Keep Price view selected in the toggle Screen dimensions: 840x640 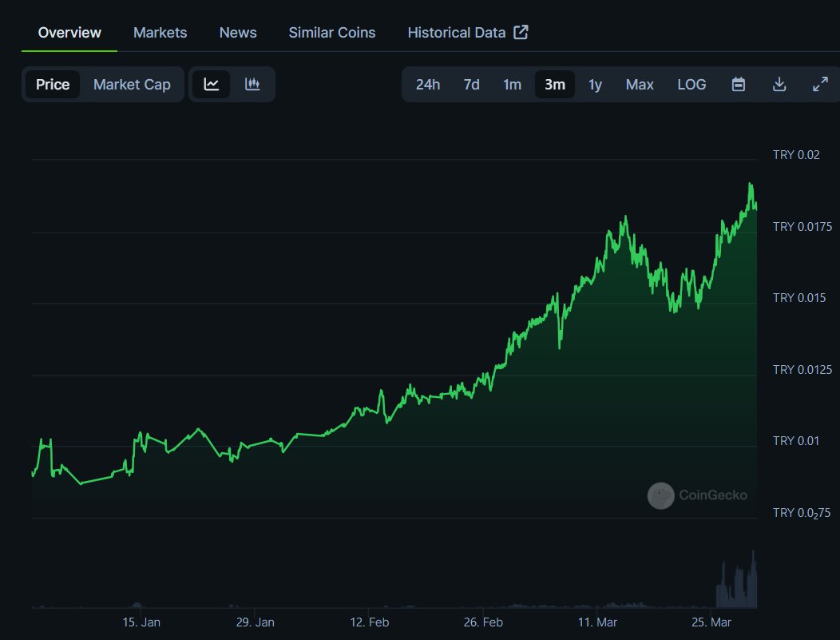(53, 84)
